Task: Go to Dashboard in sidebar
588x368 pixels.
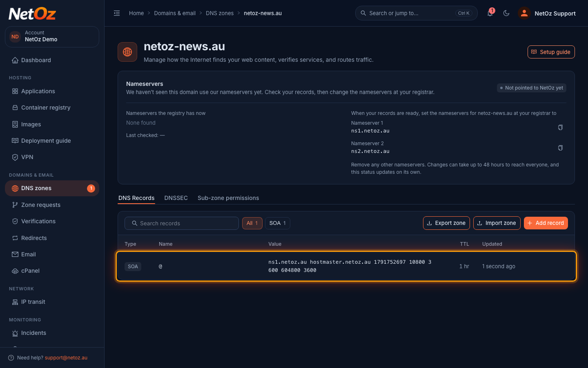Action: click(x=52, y=60)
